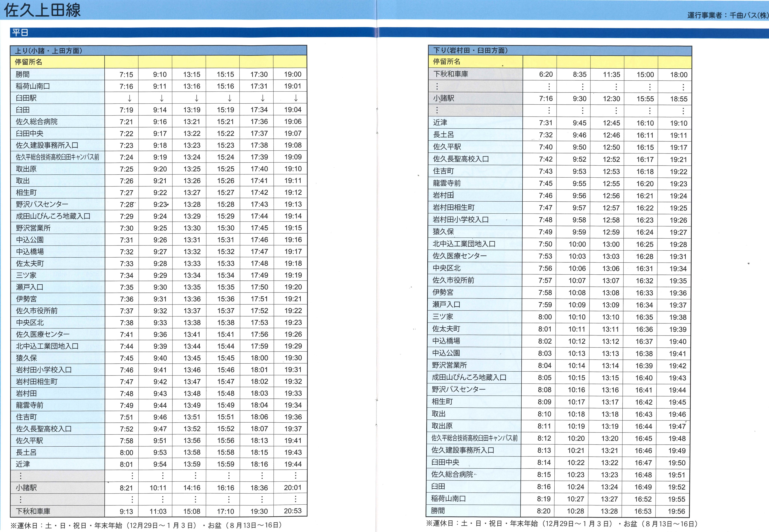Click the 11:03 time in the 上り table
The width and height of the screenshot is (769, 532).
click(158, 511)
